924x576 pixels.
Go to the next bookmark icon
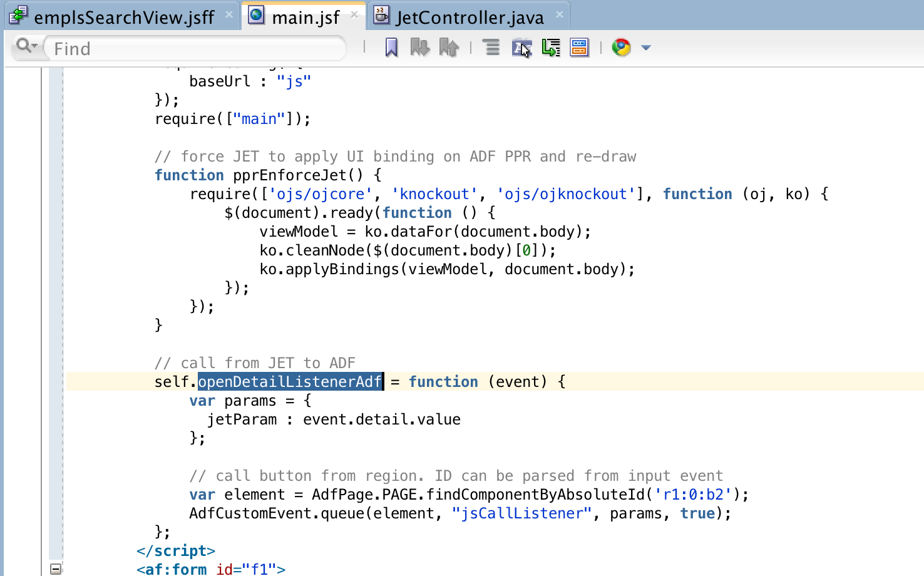(x=419, y=47)
